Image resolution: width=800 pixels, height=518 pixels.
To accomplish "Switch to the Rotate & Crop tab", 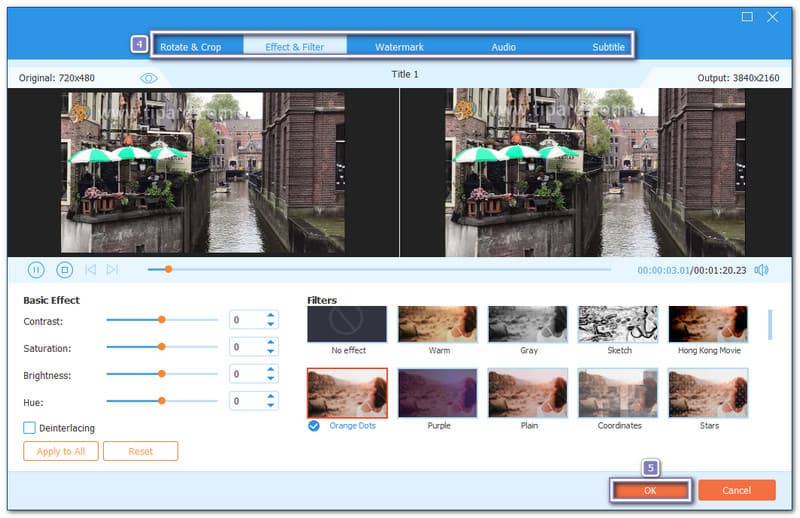I will 191,47.
